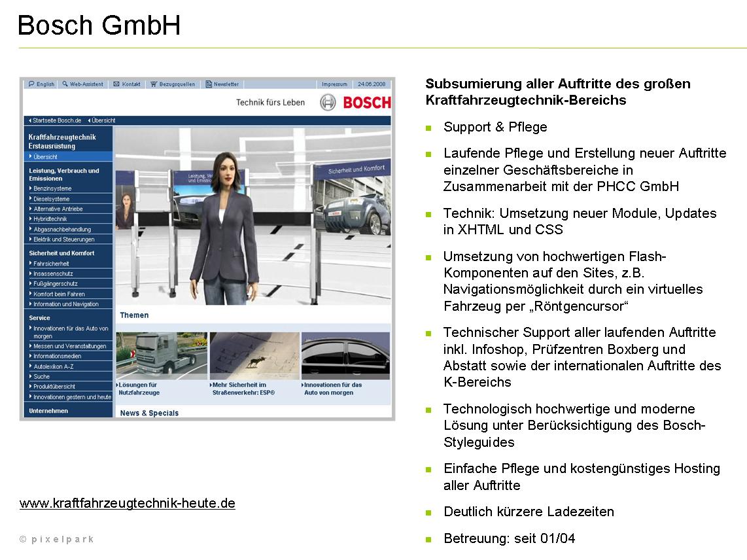747x560 pixels.
Task: Click the Übersicht breadcrumb link
Action: (102, 120)
